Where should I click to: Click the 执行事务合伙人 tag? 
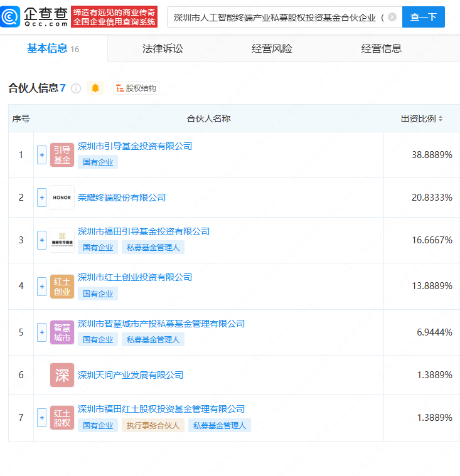click(153, 426)
